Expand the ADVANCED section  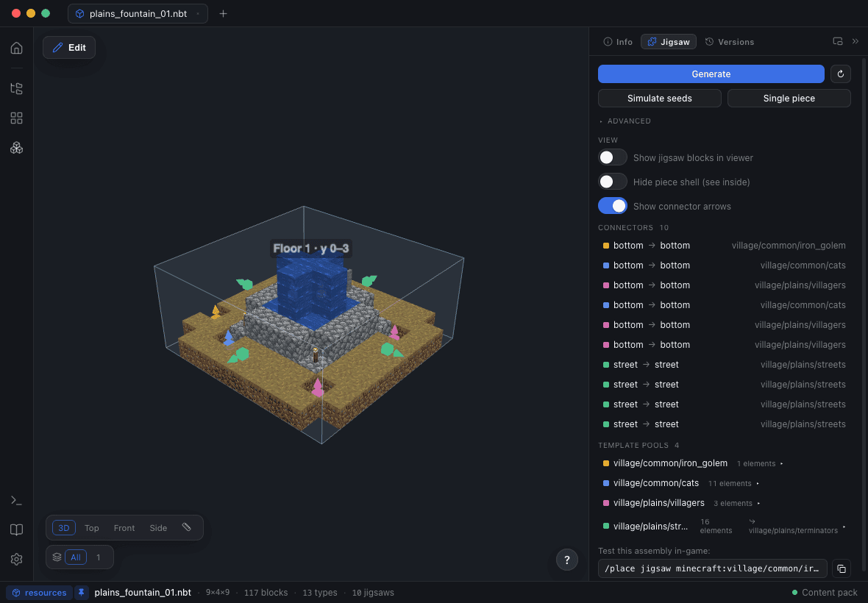(x=625, y=121)
